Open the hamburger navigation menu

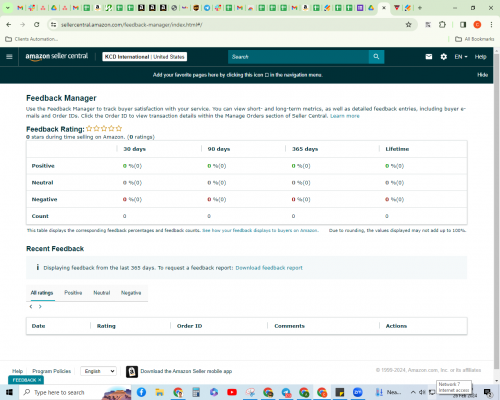(x=9, y=57)
